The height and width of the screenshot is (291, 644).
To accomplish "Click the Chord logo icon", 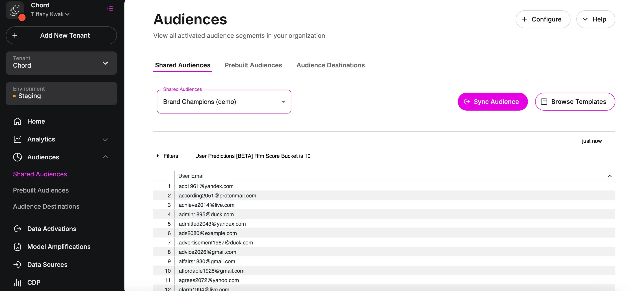I will (15, 10).
